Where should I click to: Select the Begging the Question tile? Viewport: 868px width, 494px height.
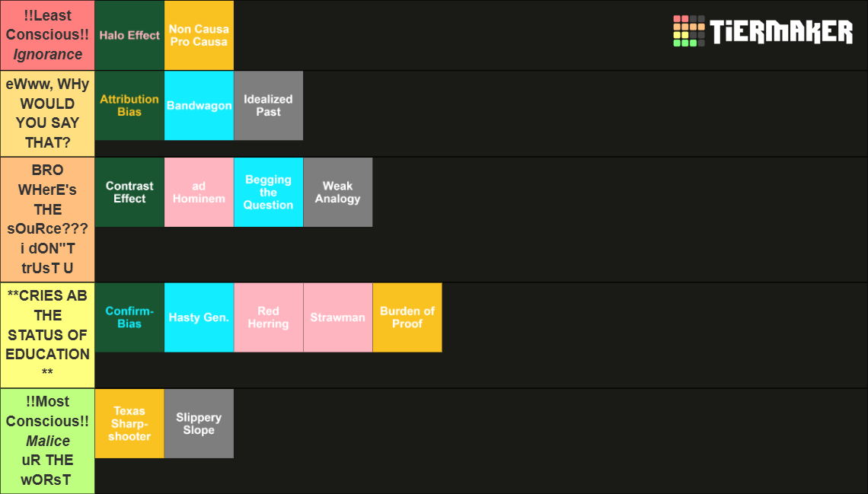click(269, 192)
